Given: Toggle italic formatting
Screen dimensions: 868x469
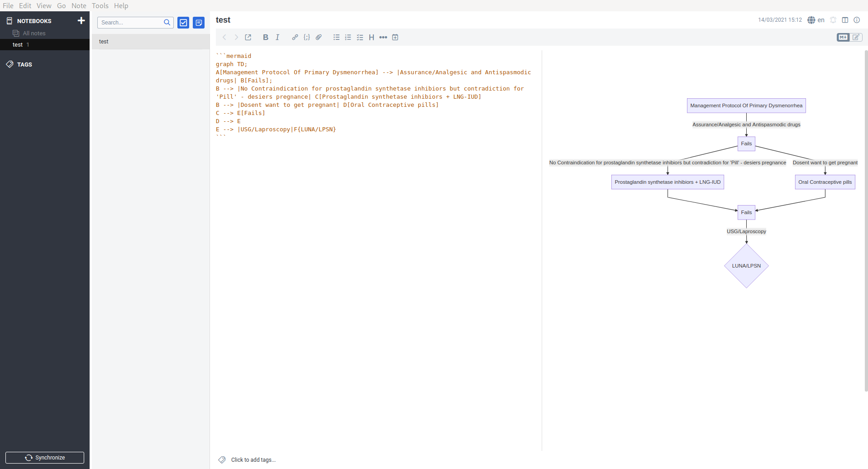Looking at the screenshot, I should (x=277, y=37).
